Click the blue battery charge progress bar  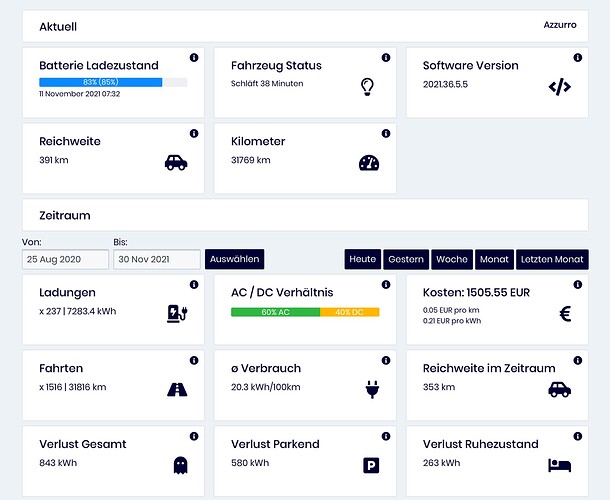[100, 82]
